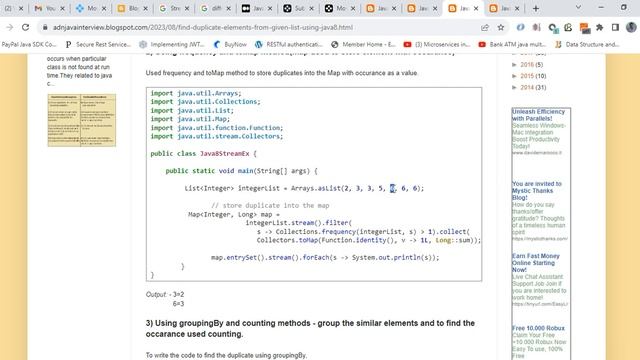
Task: Close the Gmail tab
Action: coord(62,8)
